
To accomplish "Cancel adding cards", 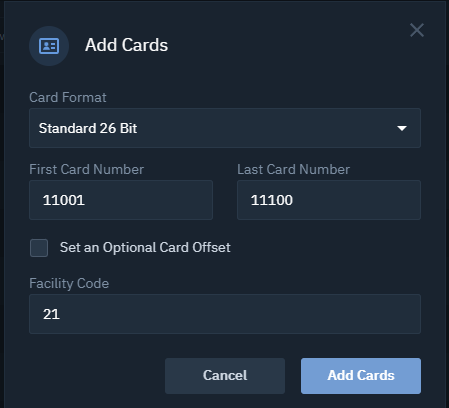I will (225, 376).
